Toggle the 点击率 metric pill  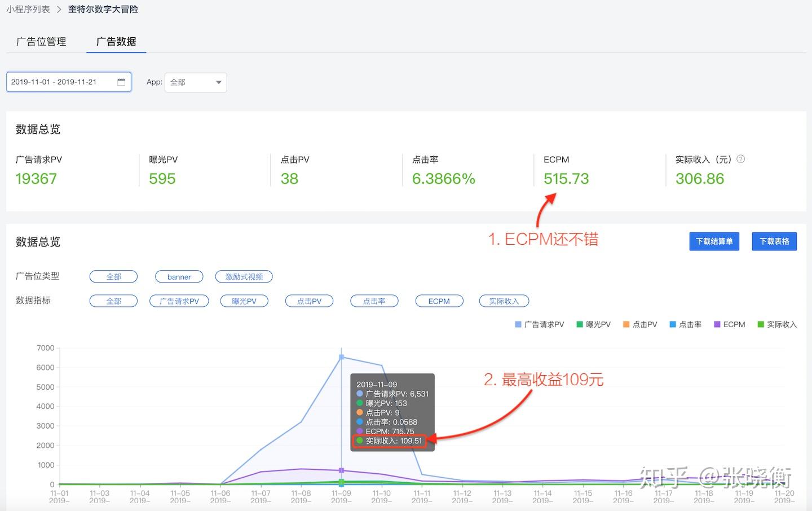point(374,301)
